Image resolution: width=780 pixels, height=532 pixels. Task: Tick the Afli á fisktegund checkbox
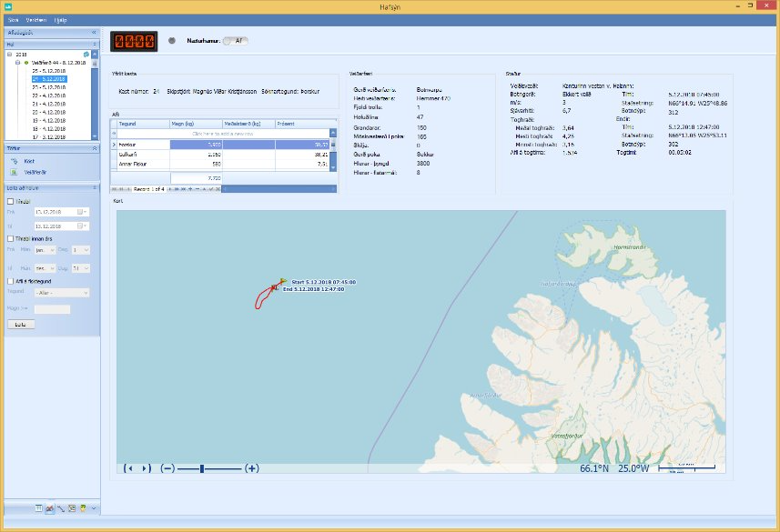[x=10, y=281]
